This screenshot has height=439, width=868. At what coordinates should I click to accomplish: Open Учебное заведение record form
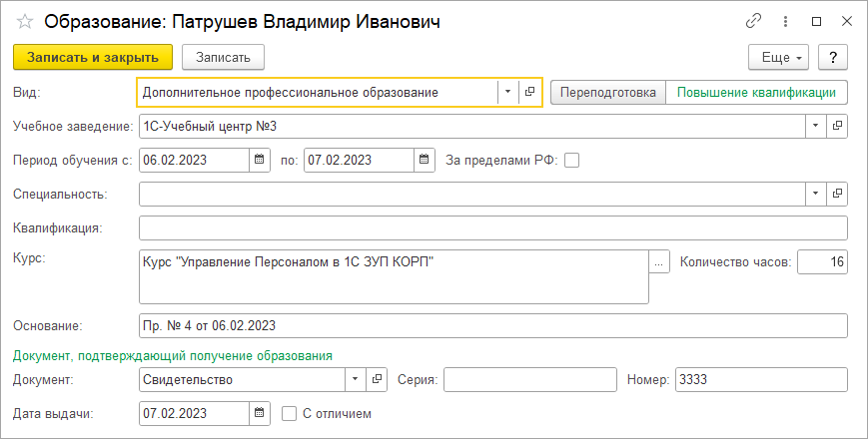click(837, 126)
